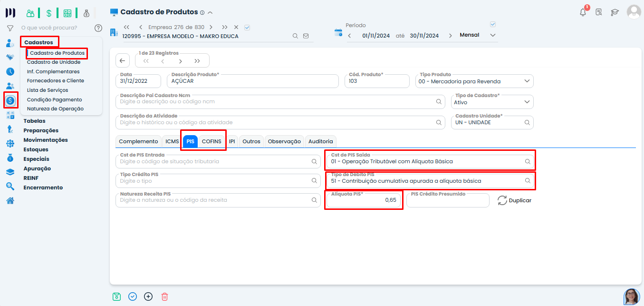Open Cadastro de Unidade menu item
644x306 pixels.
[x=54, y=62]
